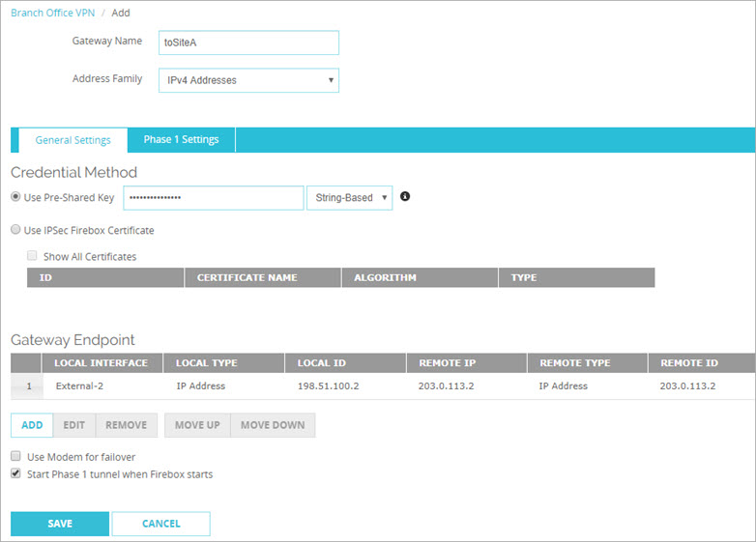The width and height of the screenshot is (756, 542).
Task: Enable Show All Certificates checkbox
Action: (x=33, y=257)
